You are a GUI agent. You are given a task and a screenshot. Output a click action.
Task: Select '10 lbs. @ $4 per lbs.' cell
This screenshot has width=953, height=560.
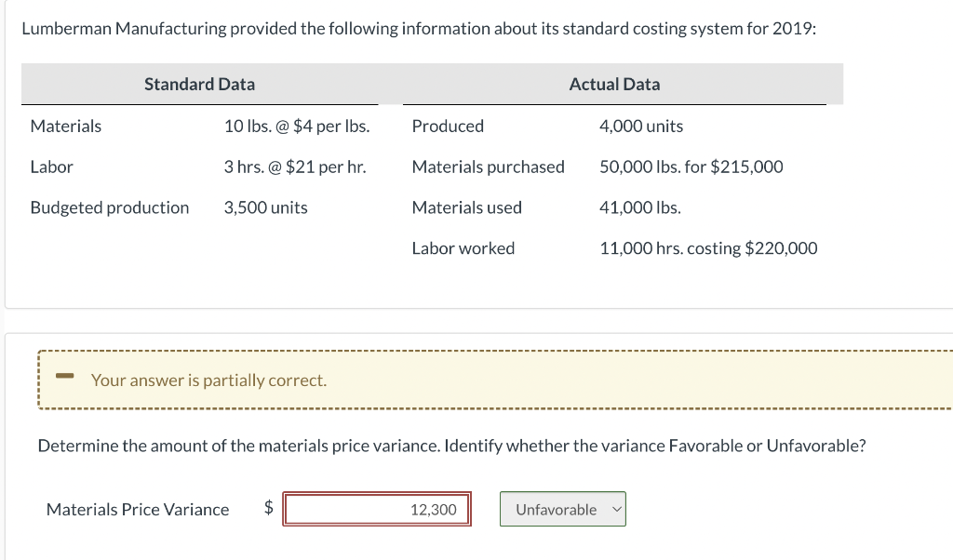pos(297,126)
